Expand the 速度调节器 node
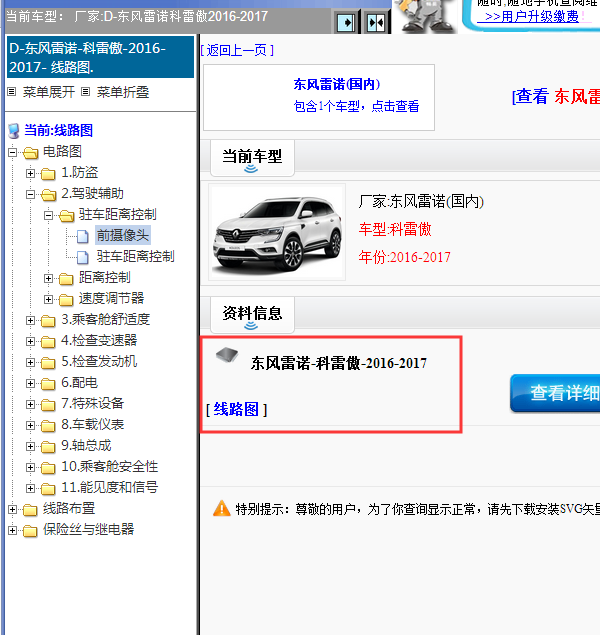 pos(48,300)
